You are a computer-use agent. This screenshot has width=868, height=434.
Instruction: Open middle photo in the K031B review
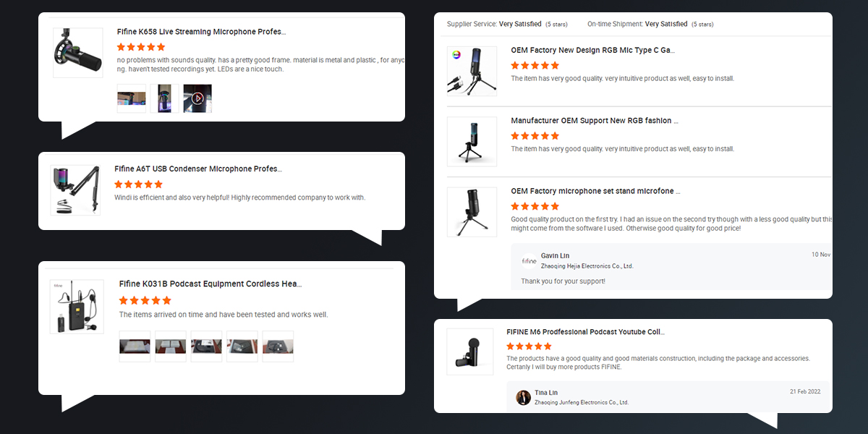(x=206, y=346)
